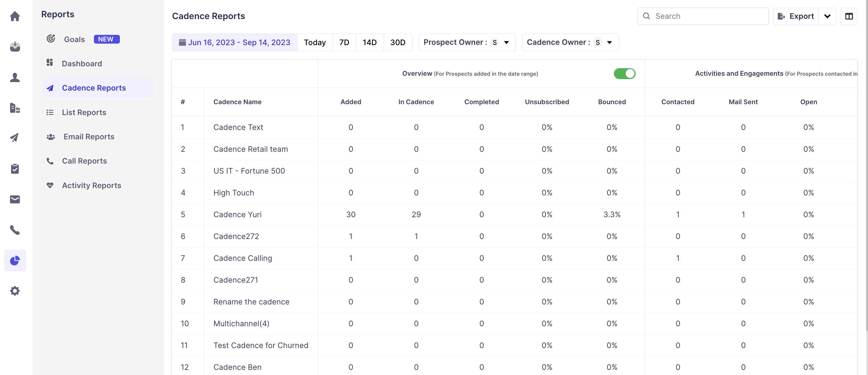Select the 7D date range button

click(344, 42)
